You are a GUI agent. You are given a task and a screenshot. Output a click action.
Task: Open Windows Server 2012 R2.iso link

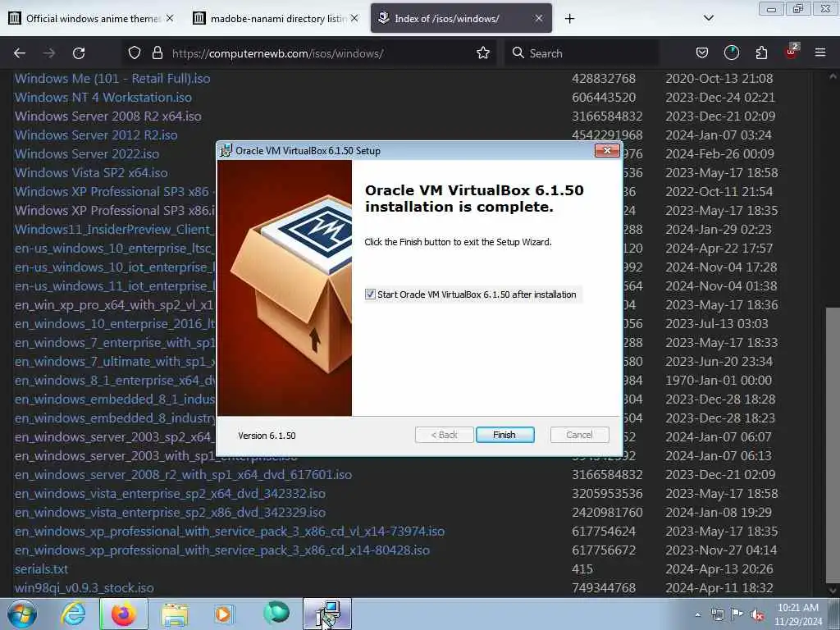[x=96, y=135]
